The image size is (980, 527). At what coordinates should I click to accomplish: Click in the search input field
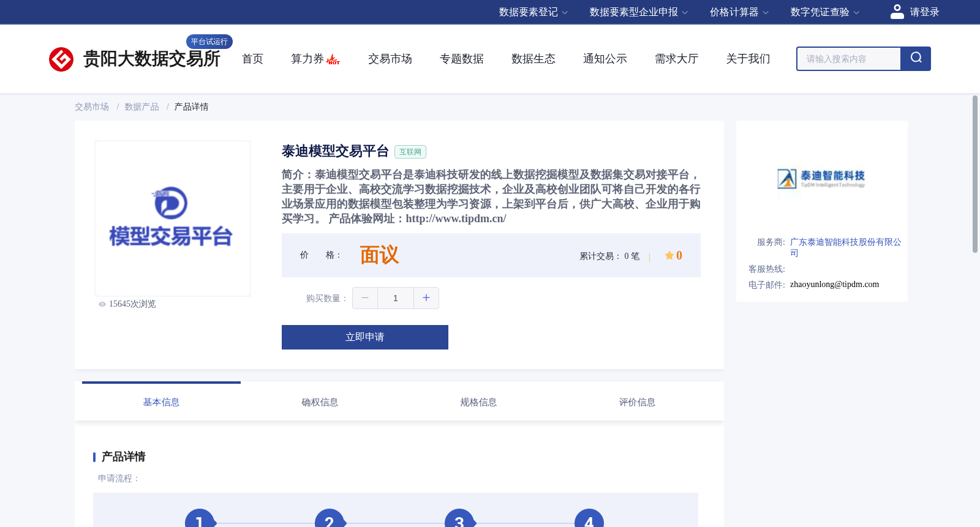(x=849, y=59)
